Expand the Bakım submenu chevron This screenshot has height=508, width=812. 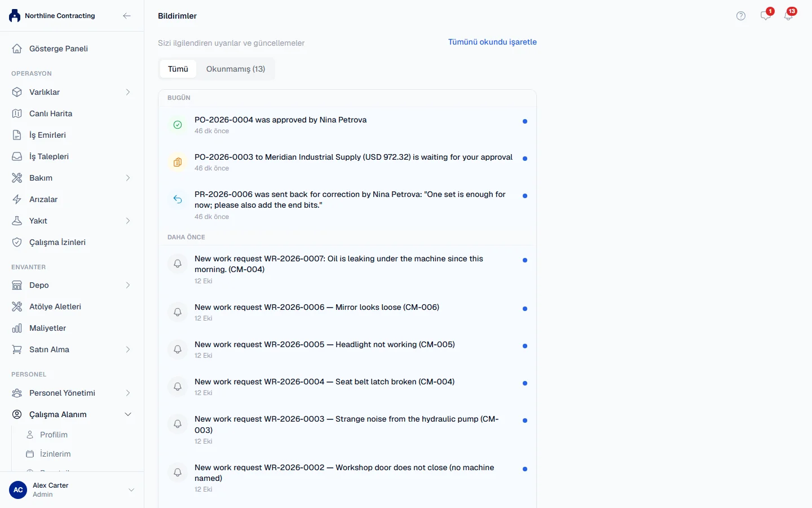(128, 178)
